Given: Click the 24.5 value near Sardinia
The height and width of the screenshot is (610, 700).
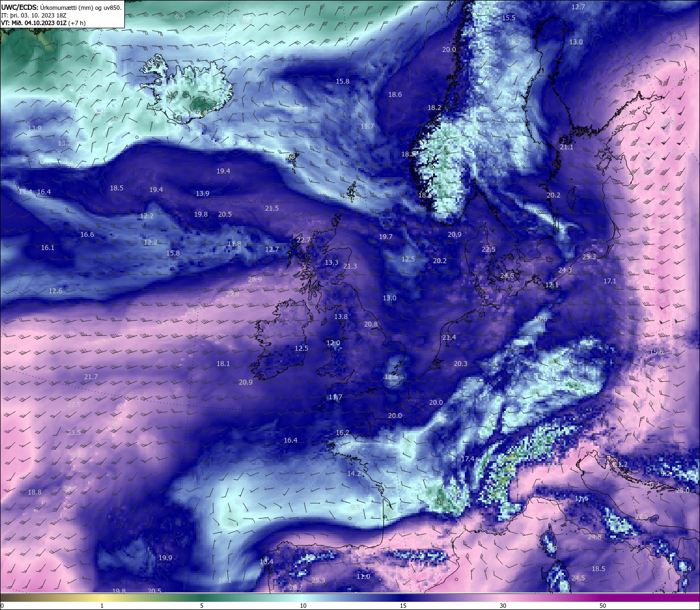Looking at the screenshot, I should point(578,578).
